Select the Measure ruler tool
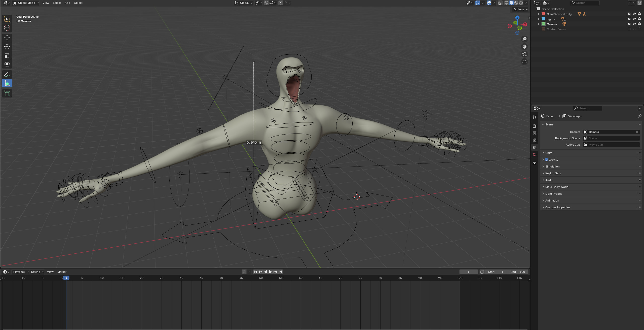 [7, 83]
